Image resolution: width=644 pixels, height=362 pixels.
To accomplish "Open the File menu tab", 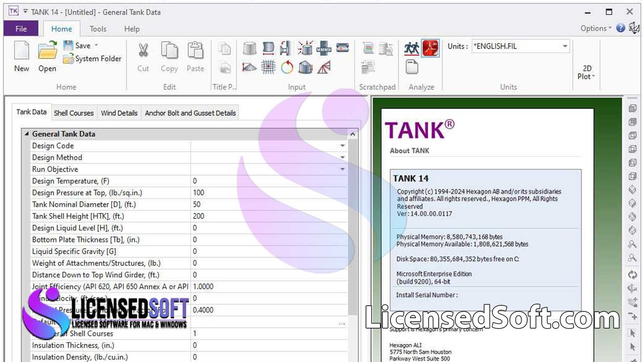I will (x=21, y=29).
